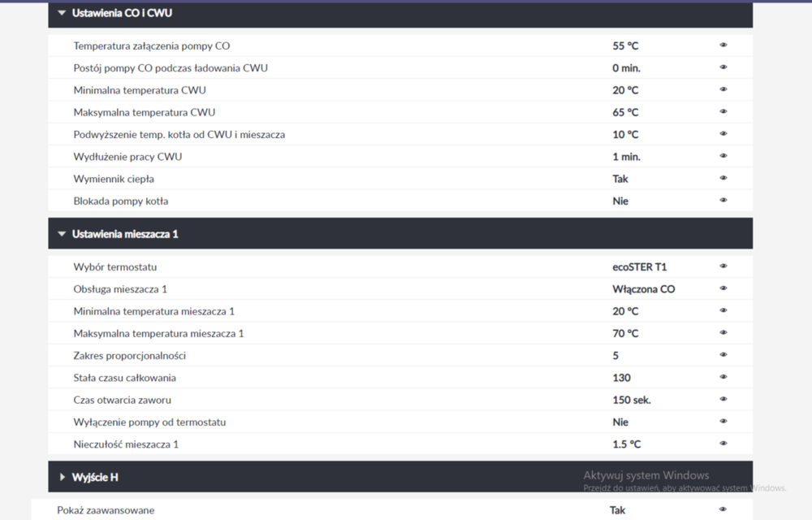Click eye icon for Wybór termostatu row
The height and width of the screenshot is (520, 812).
click(x=723, y=266)
